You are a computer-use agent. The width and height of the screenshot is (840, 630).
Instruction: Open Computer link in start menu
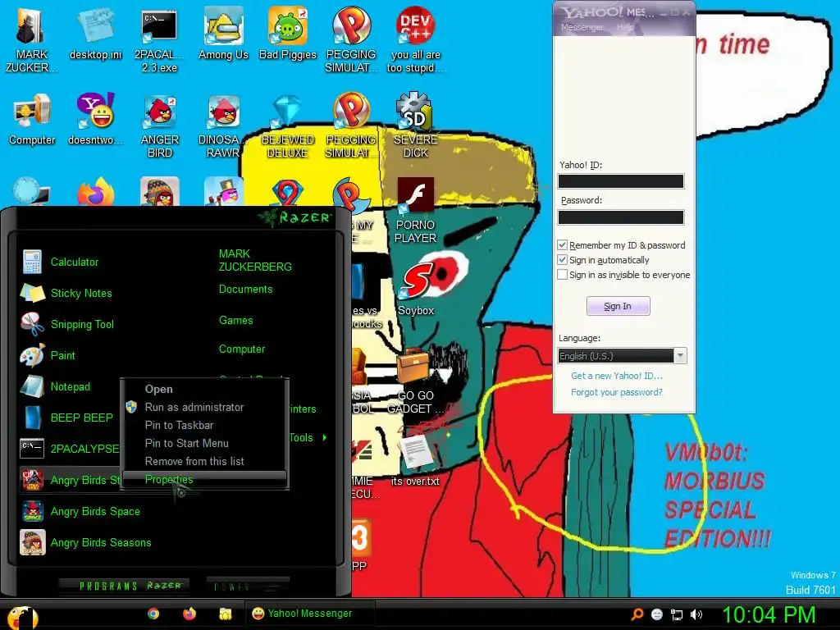coord(242,349)
